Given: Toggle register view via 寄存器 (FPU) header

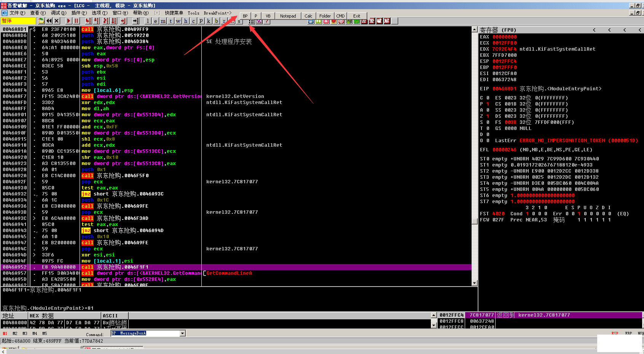Looking at the screenshot, I should pyautogui.click(x=498, y=30).
